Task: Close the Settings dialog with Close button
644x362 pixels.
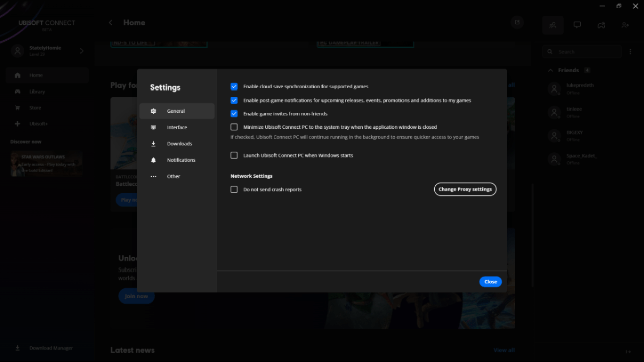Action: 491,282
